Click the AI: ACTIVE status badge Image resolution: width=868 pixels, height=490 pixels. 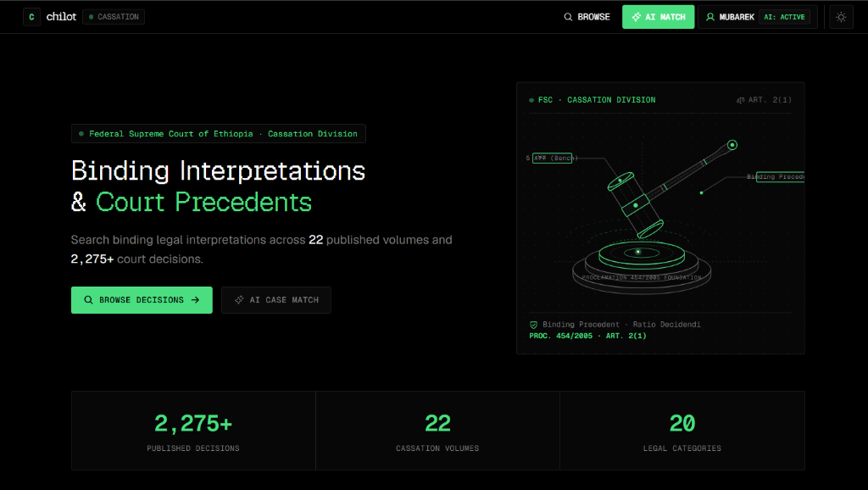[x=784, y=17]
